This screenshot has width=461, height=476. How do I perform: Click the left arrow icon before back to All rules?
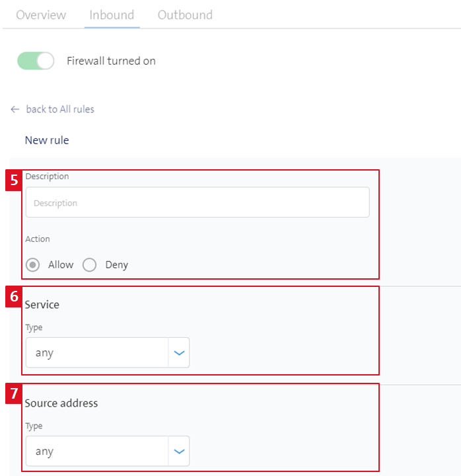click(15, 109)
